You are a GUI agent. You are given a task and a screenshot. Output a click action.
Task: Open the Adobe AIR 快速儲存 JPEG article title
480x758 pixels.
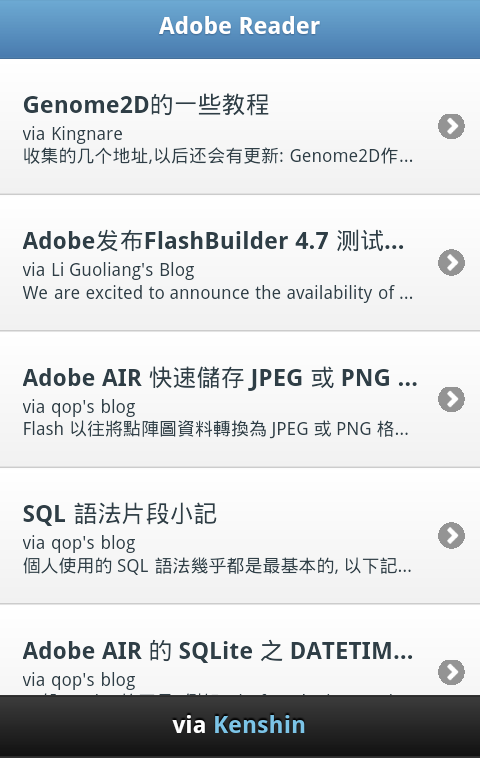pos(220,378)
